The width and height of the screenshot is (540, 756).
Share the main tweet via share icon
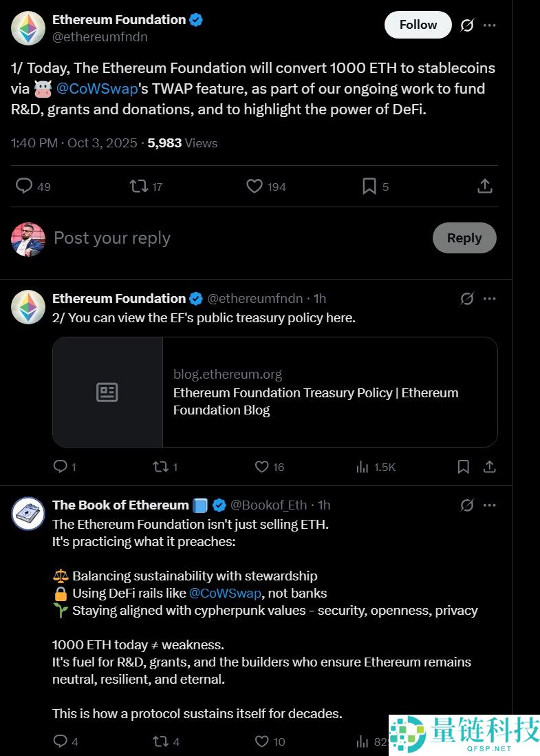click(x=484, y=186)
